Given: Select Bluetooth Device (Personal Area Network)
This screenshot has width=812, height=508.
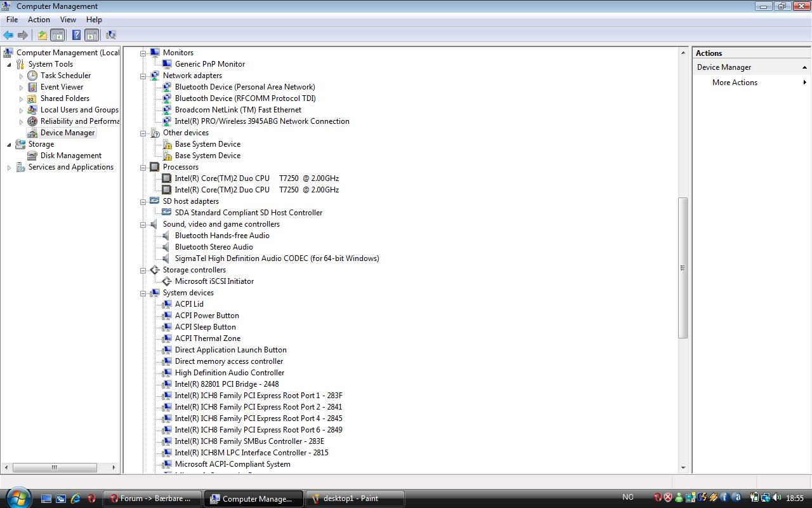Looking at the screenshot, I should (x=245, y=87).
